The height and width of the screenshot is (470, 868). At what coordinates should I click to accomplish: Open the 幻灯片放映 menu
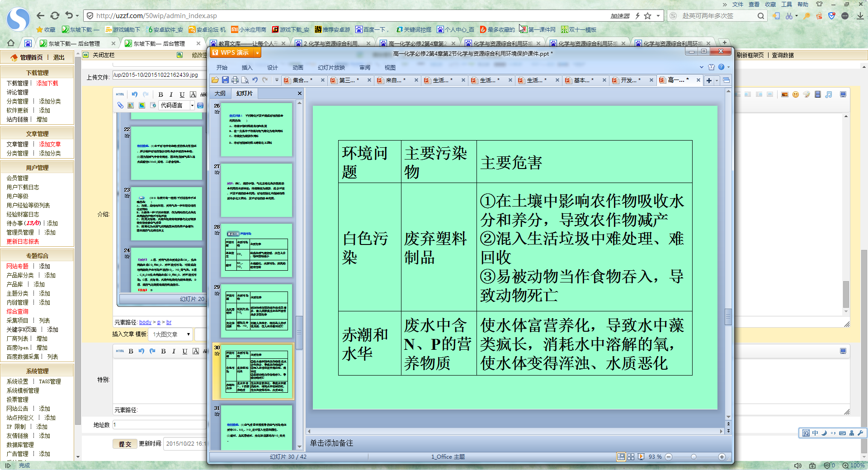tap(331, 67)
